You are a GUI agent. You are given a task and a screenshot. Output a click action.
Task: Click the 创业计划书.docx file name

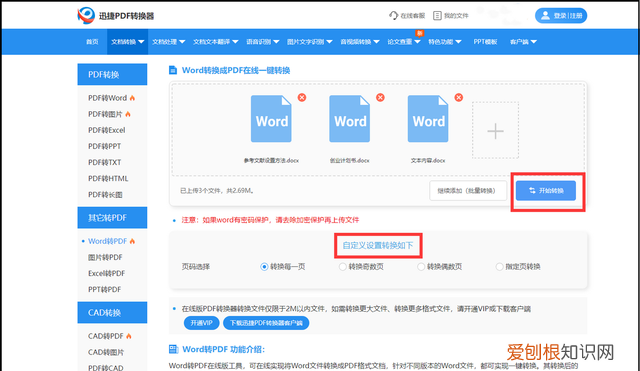tap(349, 160)
